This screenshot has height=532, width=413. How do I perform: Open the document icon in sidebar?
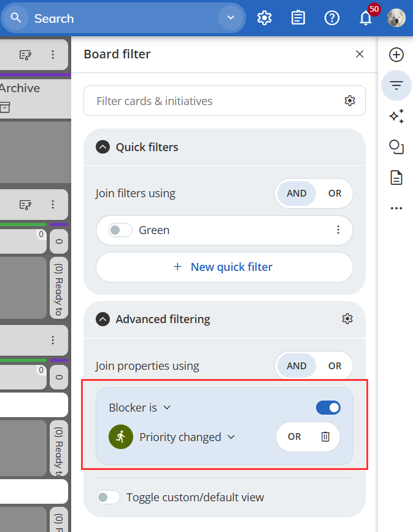tap(396, 178)
